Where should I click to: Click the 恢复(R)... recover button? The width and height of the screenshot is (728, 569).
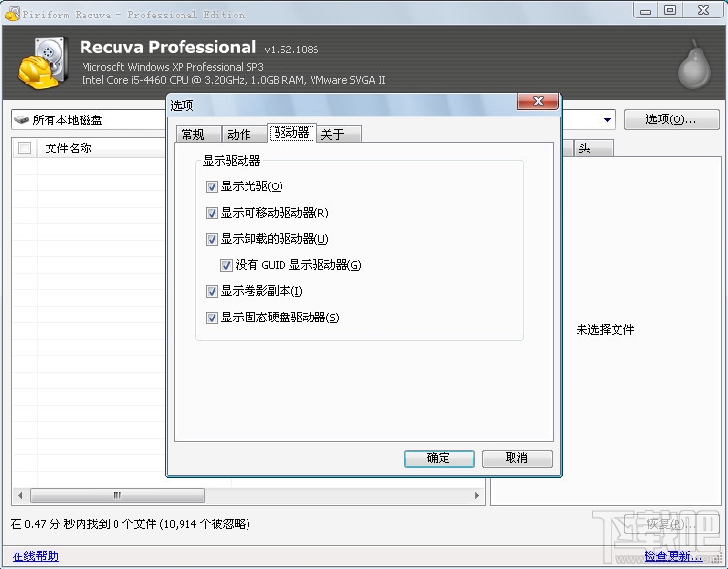point(672,524)
